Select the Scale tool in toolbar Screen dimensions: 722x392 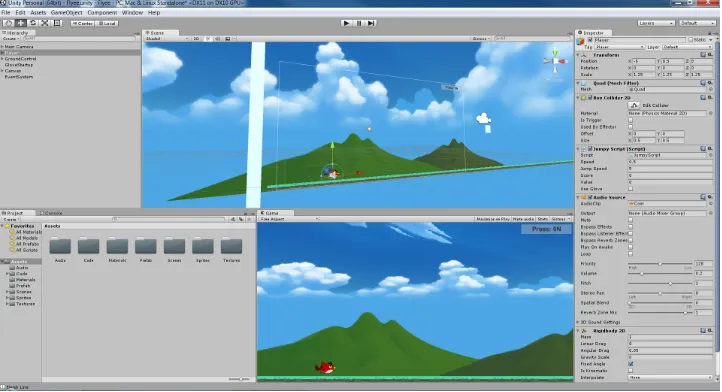45,23
